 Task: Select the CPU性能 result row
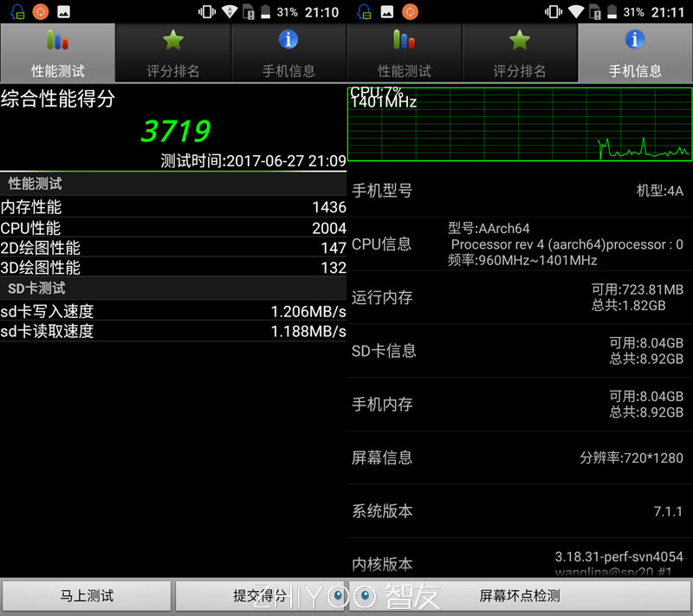coord(173,228)
